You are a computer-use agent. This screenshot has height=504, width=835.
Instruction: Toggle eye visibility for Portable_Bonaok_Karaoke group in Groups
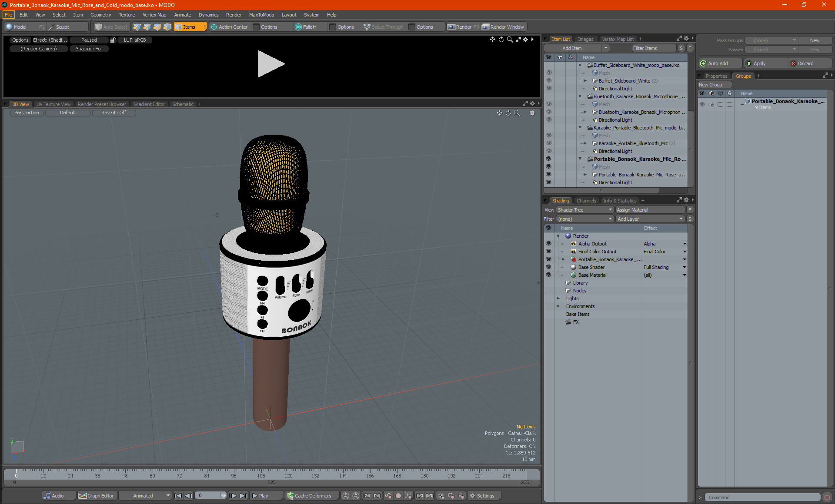coord(702,104)
